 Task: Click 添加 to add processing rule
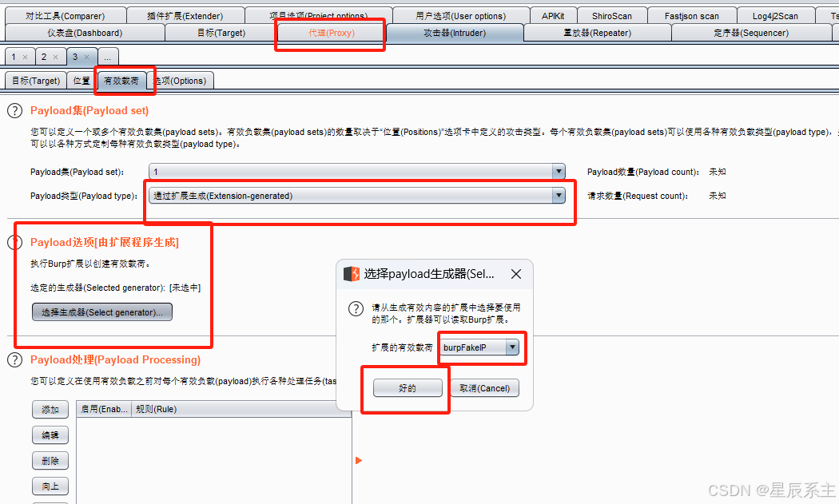(x=50, y=409)
